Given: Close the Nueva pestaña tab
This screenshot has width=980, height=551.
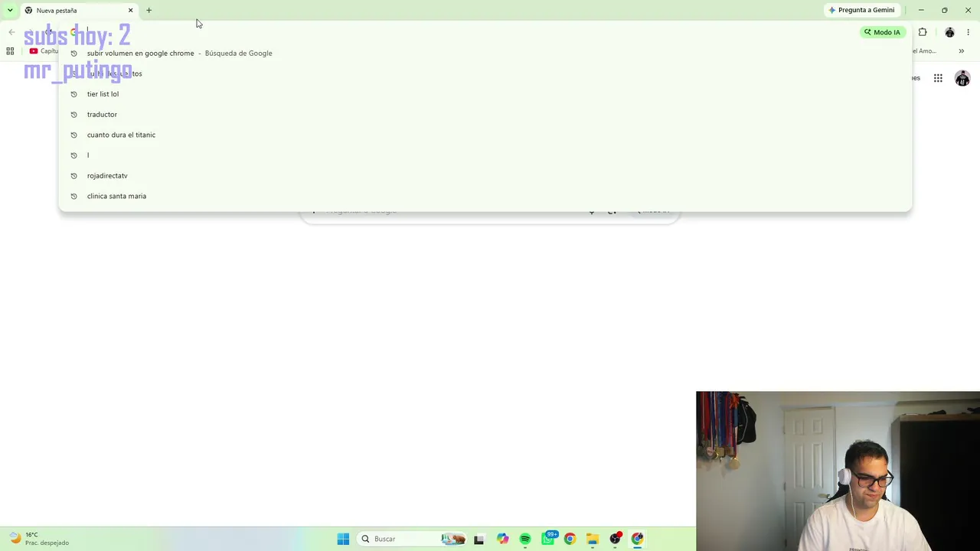Looking at the screenshot, I should tap(130, 11).
